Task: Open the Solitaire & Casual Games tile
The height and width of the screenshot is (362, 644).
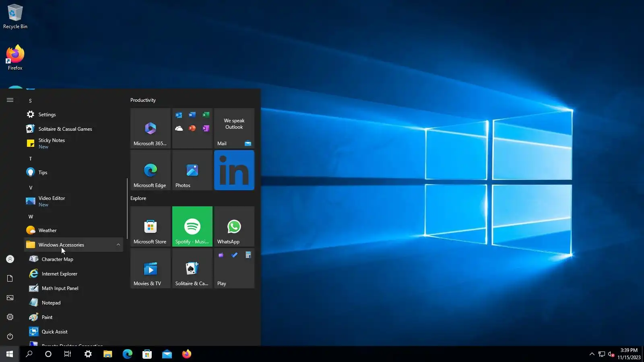Action: click(x=192, y=268)
